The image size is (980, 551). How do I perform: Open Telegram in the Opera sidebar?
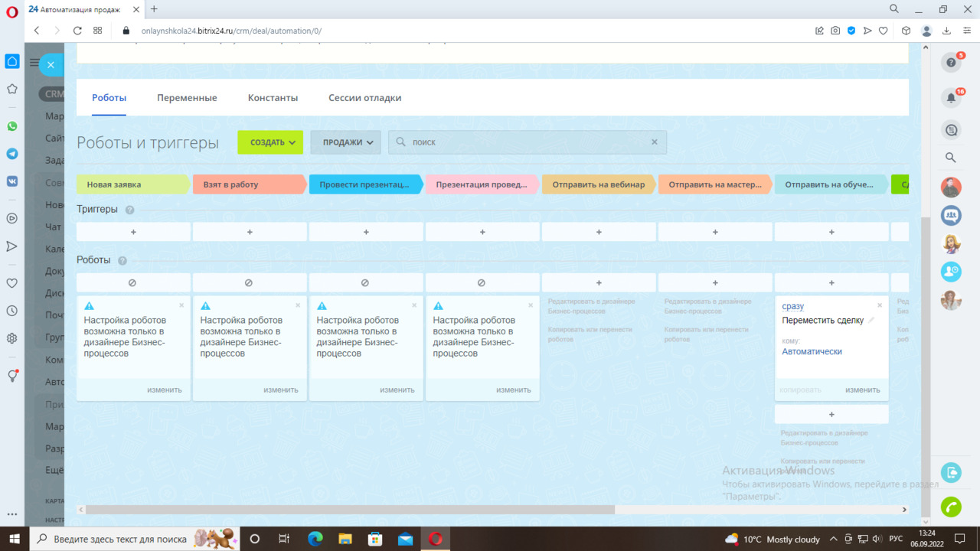(x=12, y=154)
